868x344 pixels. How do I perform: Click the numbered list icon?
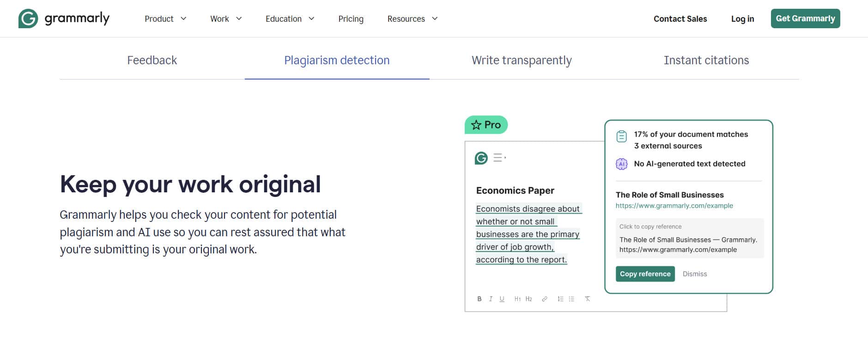(560, 299)
